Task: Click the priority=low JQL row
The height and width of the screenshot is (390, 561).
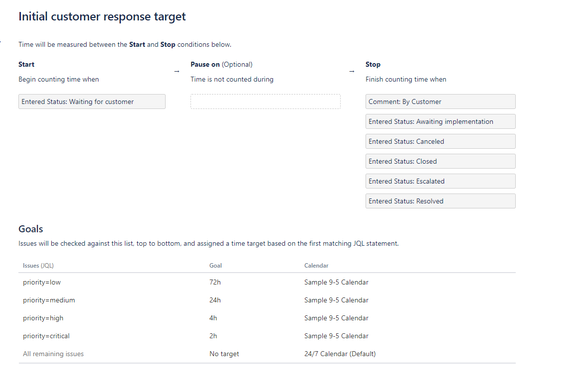Action: point(267,282)
